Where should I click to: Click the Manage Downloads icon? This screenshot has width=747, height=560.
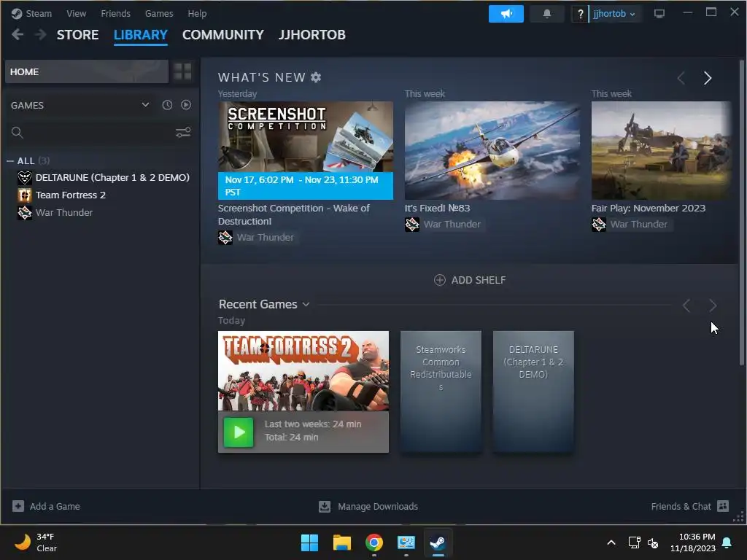(x=325, y=507)
